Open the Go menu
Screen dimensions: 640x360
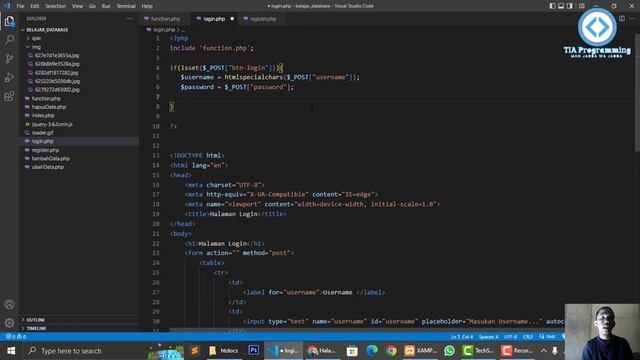point(92,6)
